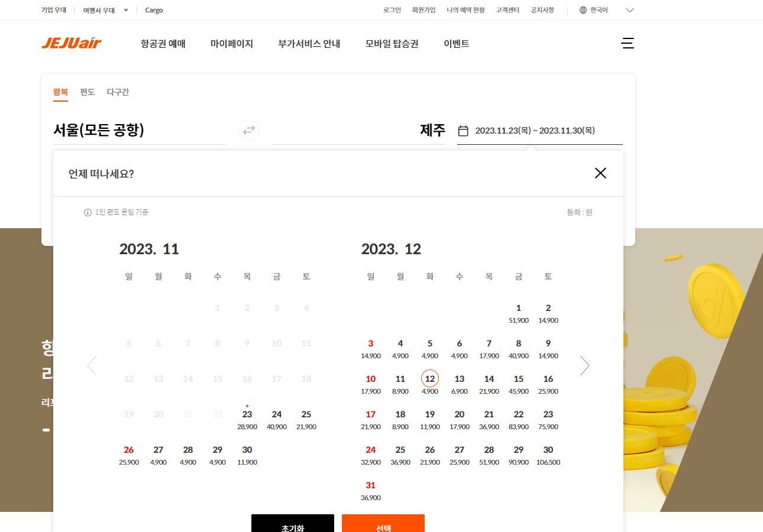Select November 28 date
Image resolution: width=763 pixels, height=532 pixels.
click(188, 455)
